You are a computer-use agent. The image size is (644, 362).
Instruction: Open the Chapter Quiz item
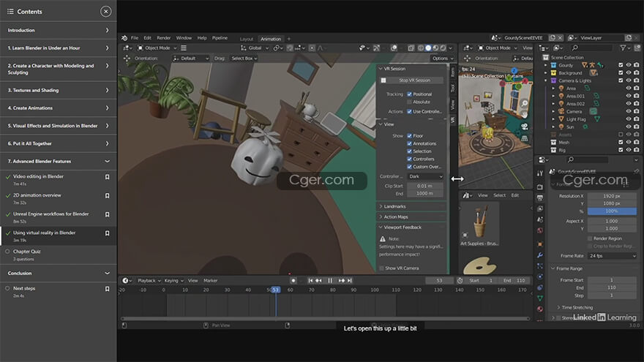(x=59, y=255)
